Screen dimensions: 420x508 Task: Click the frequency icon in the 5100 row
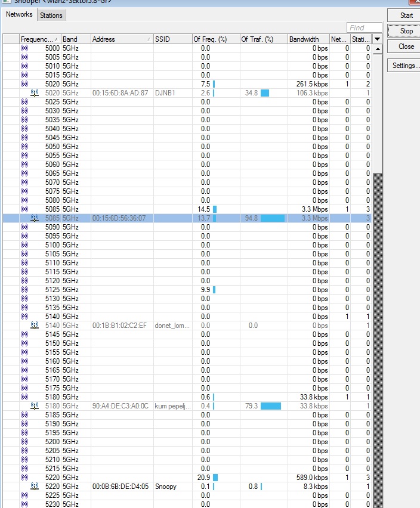point(24,245)
